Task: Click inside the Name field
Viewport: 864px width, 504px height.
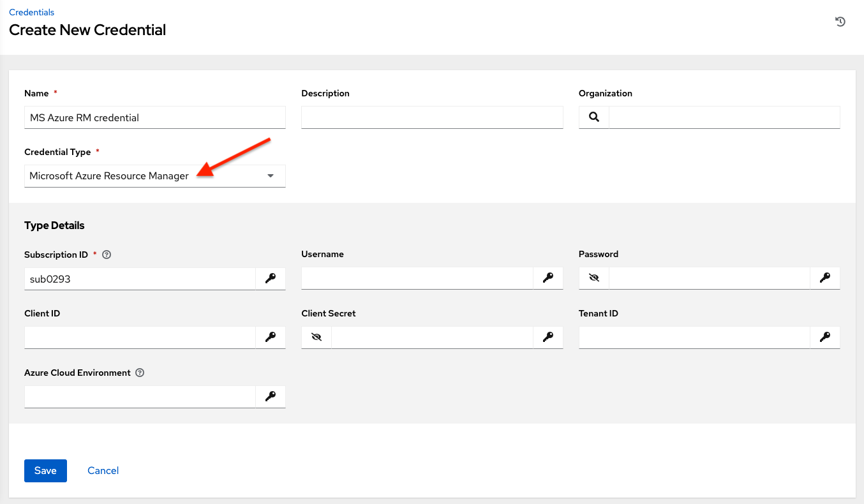Action: click(x=154, y=117)
